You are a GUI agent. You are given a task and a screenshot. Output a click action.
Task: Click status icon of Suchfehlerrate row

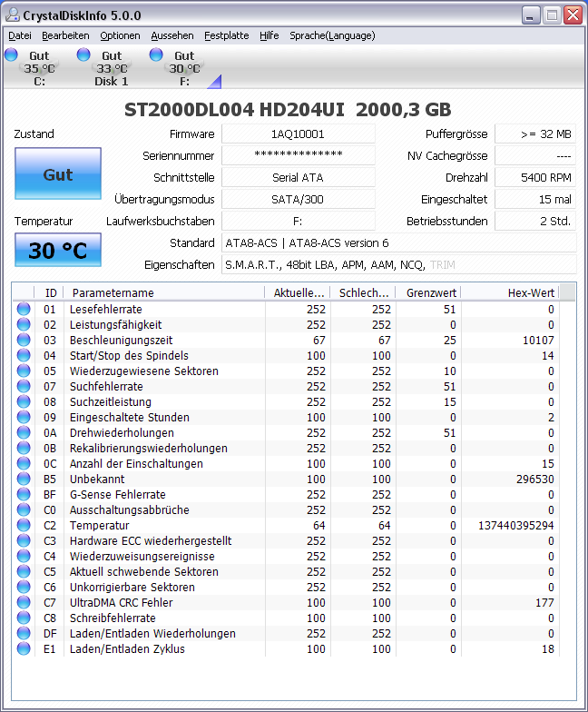24,387
